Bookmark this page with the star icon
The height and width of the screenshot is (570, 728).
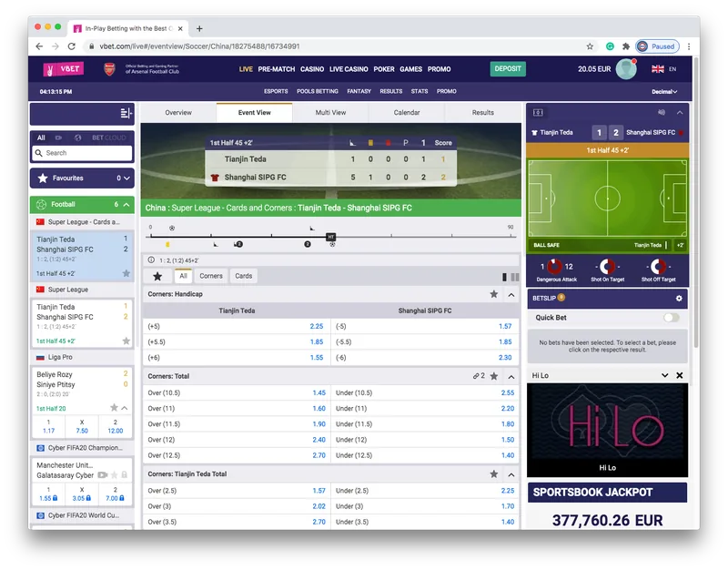pos(590,46)
